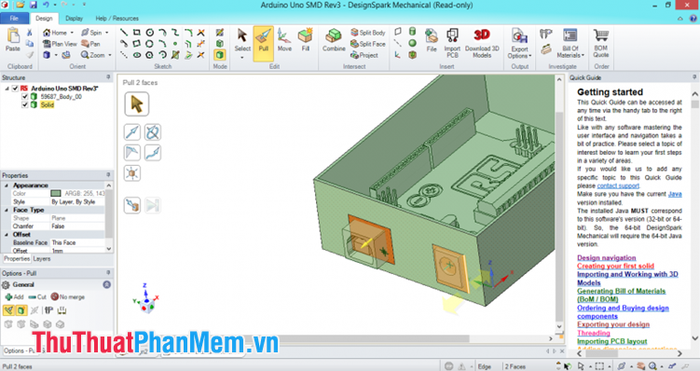Image resolution: width=700 pixels, height=371 pixels.
Task: Toggle 59687_Body_00 visibility checkbox
Action: (x=25, y=96)
